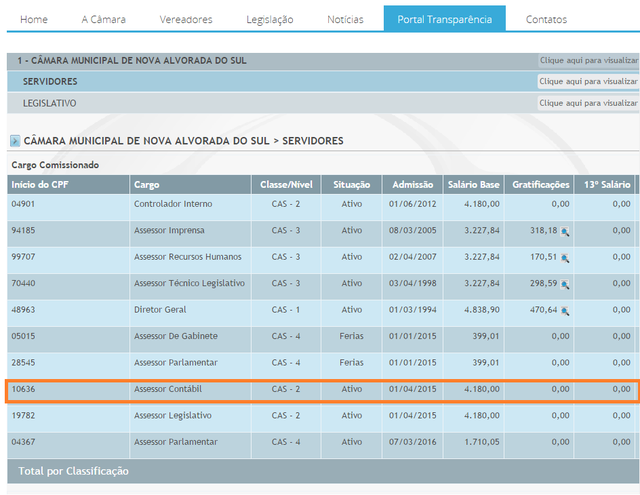Click CPF 48963 in the table

pyautogui.click(x=23, y=309)
